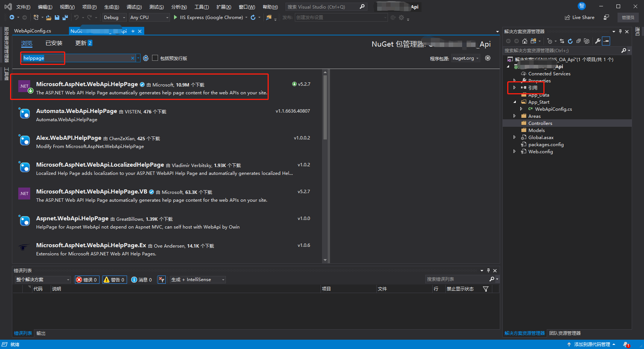Image resolution: width=644 pixels, height=349 pixels.
Task: Click the error list column filter funnel icon
Action: (x=486, y=289)
